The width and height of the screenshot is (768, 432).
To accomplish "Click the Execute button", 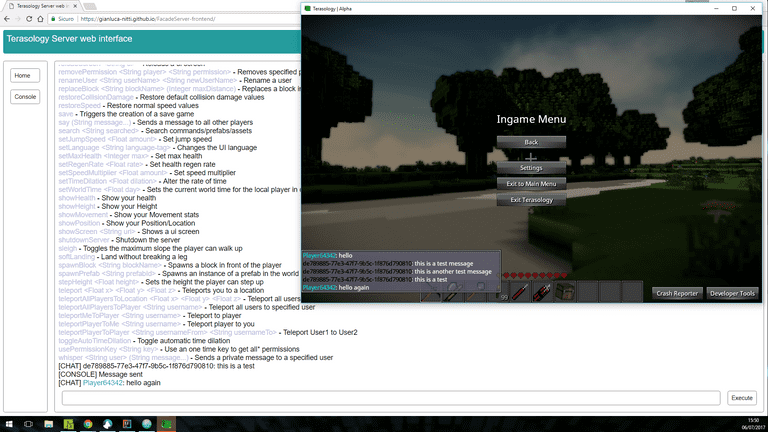I will [x=742, y=398].
